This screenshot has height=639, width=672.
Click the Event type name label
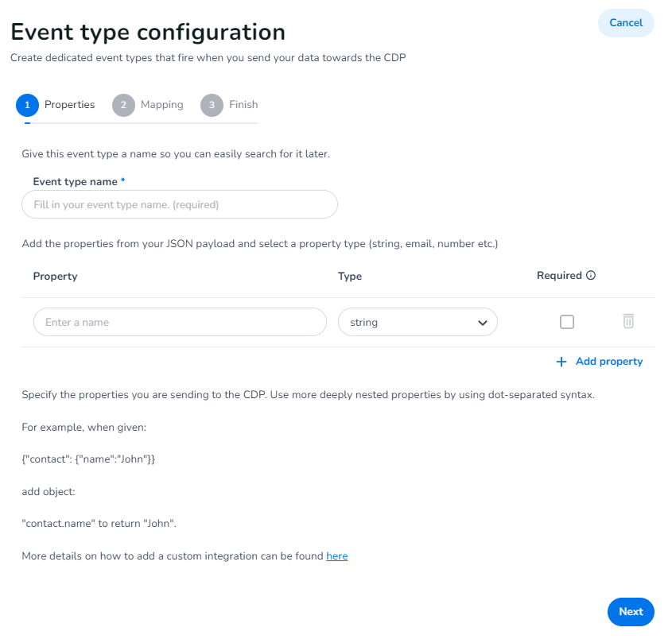pos(76,182)
